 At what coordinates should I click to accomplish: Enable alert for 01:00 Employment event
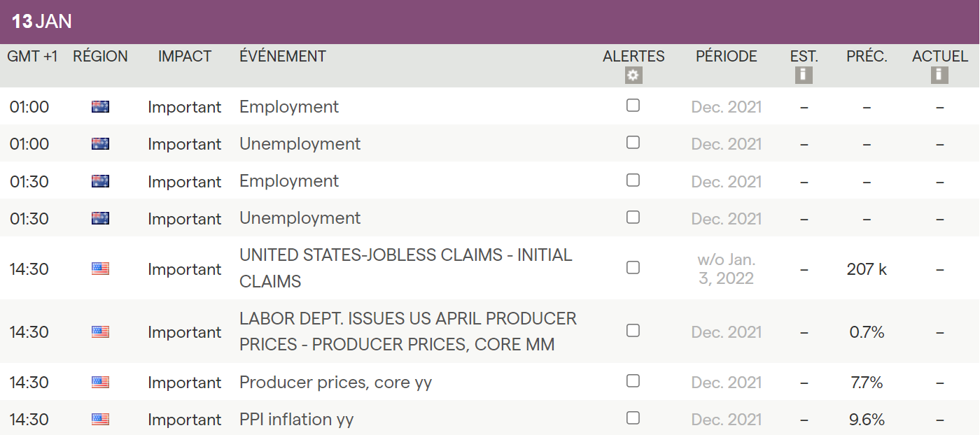[x=633, y=106]
